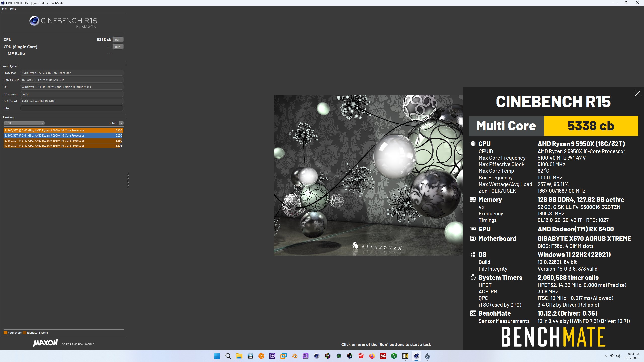Image resolution: width=644 pixels, height=362 pixels.
Task: Show hidden system tray icons
Action: pyautogui.click(x=605, y=356)
